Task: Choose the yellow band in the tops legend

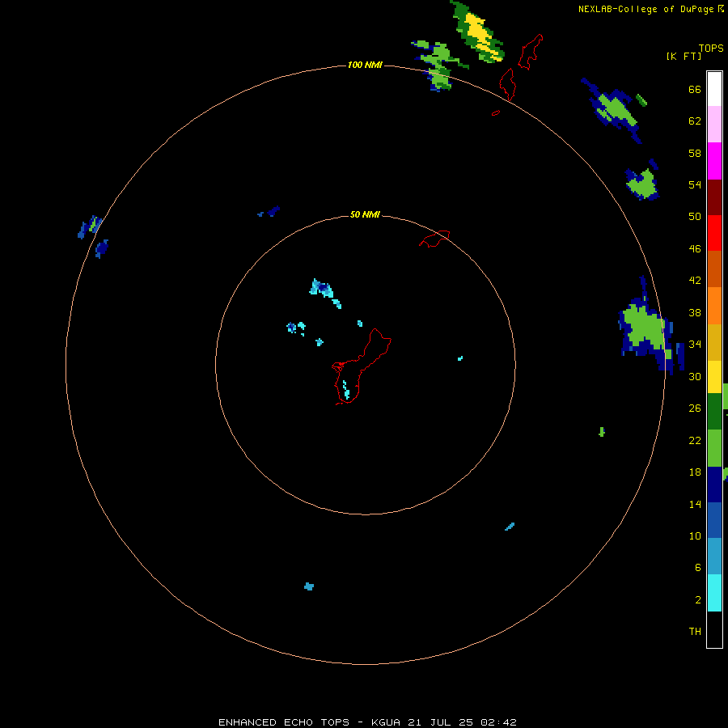Action: 714,376
